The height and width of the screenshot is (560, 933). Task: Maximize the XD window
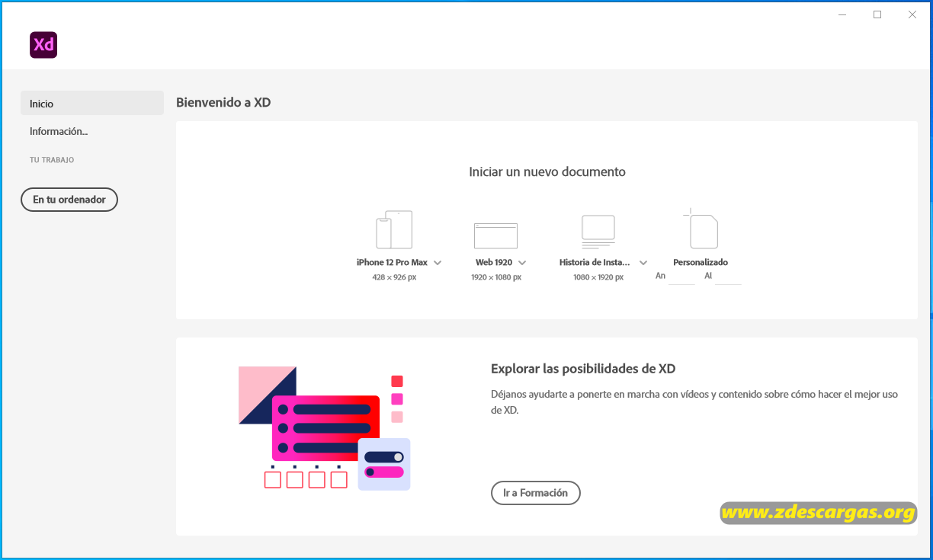coord(877,14)
